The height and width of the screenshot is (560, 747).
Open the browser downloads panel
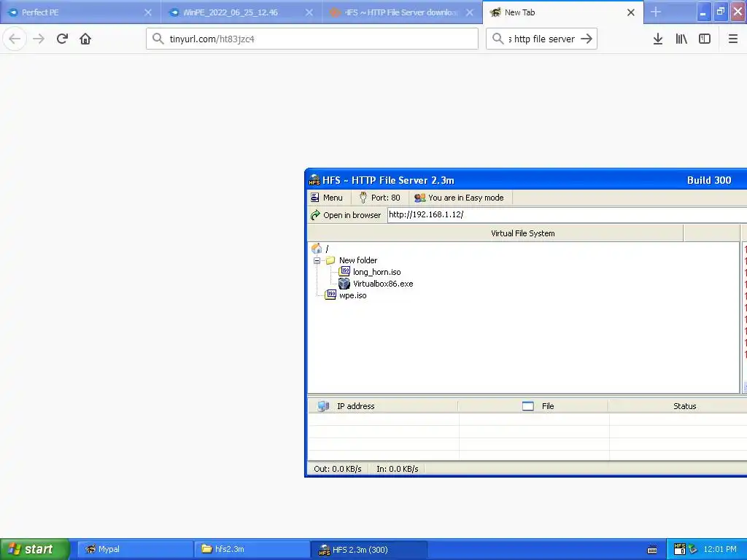(x=658, y=39)
